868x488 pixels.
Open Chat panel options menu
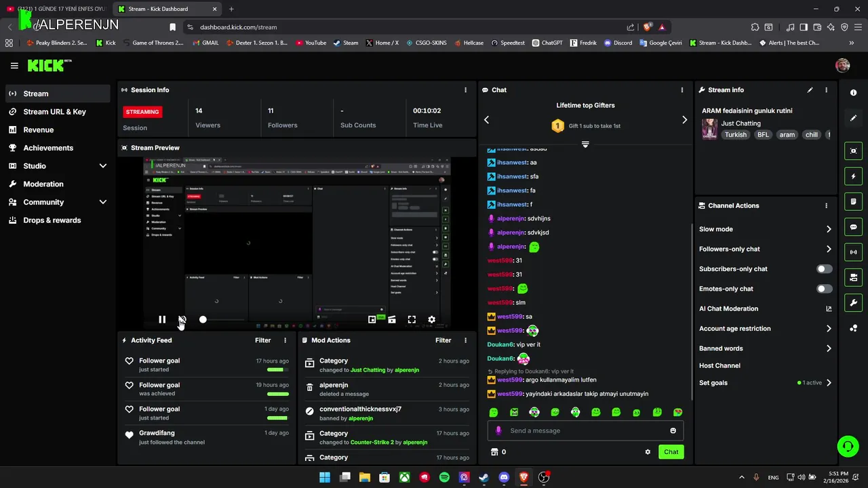click(x=682, y=89)
